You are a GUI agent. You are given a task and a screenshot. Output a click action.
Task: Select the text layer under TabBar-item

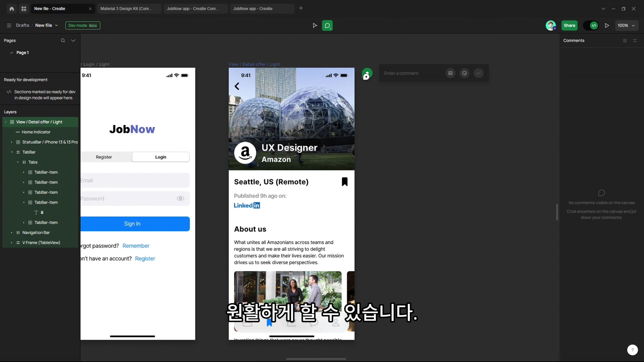(x=39, y=212)
